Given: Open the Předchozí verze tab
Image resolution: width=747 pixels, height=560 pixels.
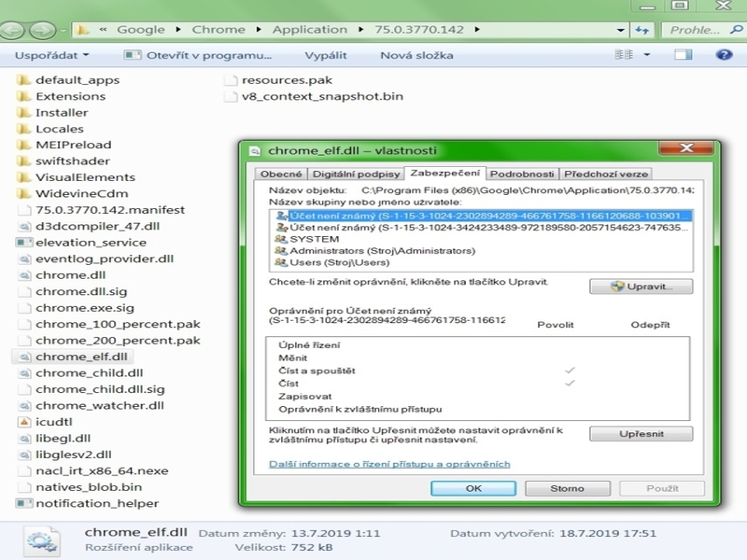Looking at the screenshot, I should 606,174.
